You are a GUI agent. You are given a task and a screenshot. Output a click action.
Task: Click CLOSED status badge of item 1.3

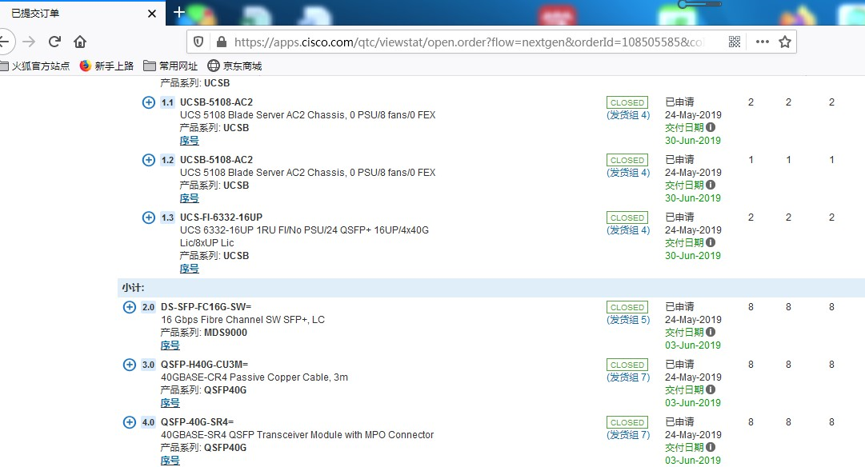tap(627, 218)
